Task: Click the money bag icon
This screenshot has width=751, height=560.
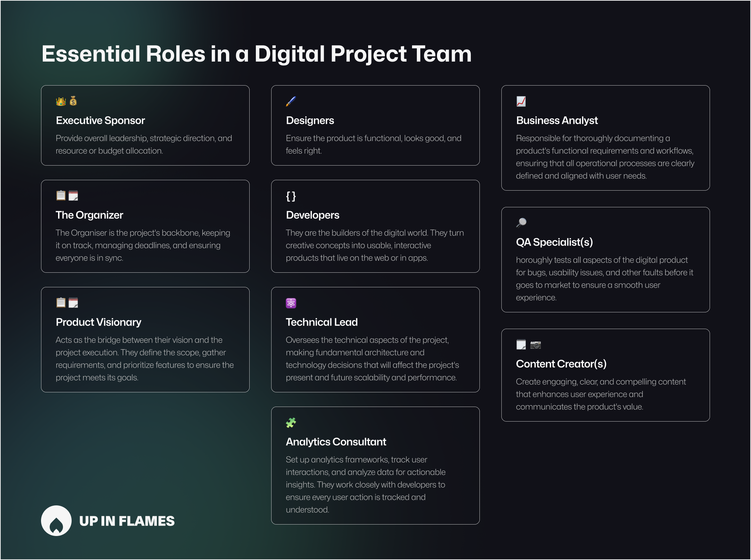Action: click(x=73, y=101)
